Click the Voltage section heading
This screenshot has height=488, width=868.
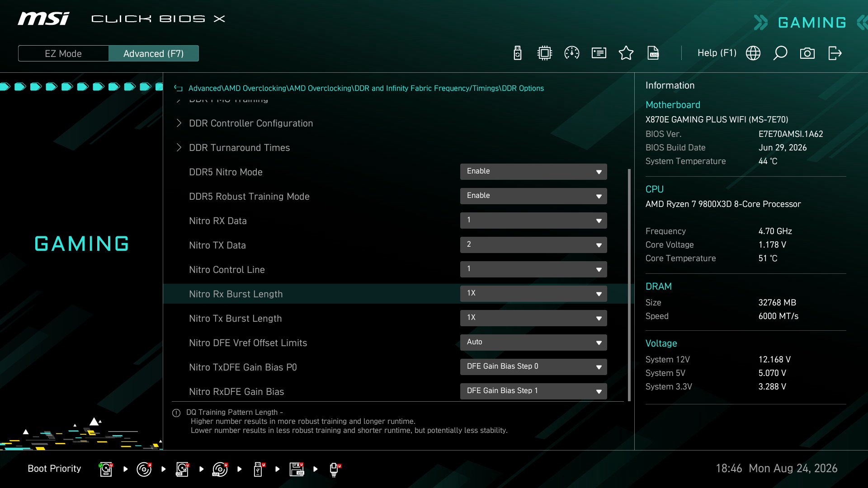661,343
